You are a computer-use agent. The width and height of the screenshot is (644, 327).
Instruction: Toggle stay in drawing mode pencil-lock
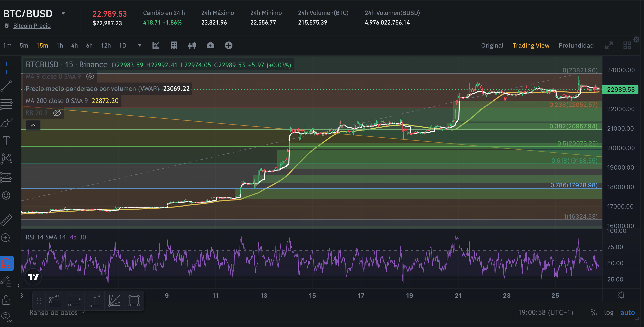6,281
